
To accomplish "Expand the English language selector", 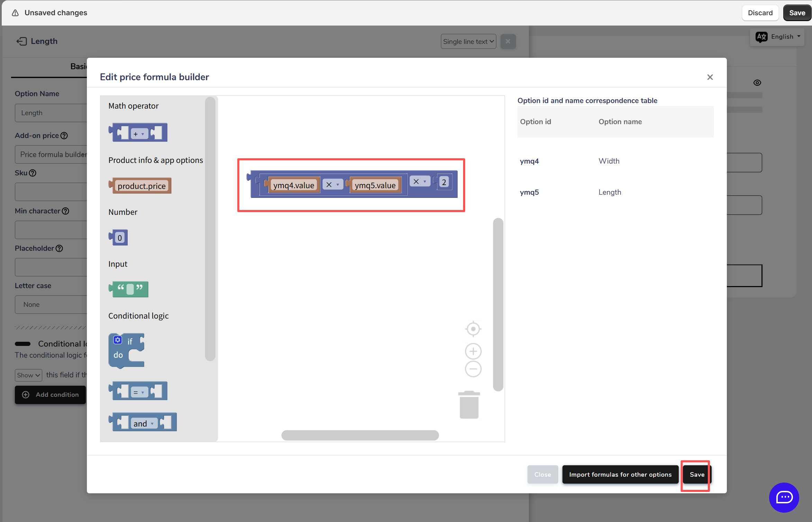I will coord(778,37).
